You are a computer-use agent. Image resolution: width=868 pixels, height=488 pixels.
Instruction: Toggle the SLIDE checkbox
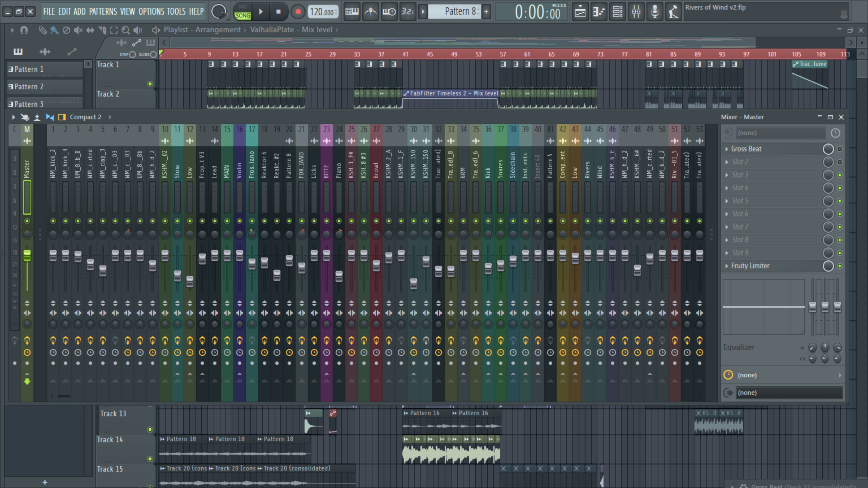[x=153, y=54]
